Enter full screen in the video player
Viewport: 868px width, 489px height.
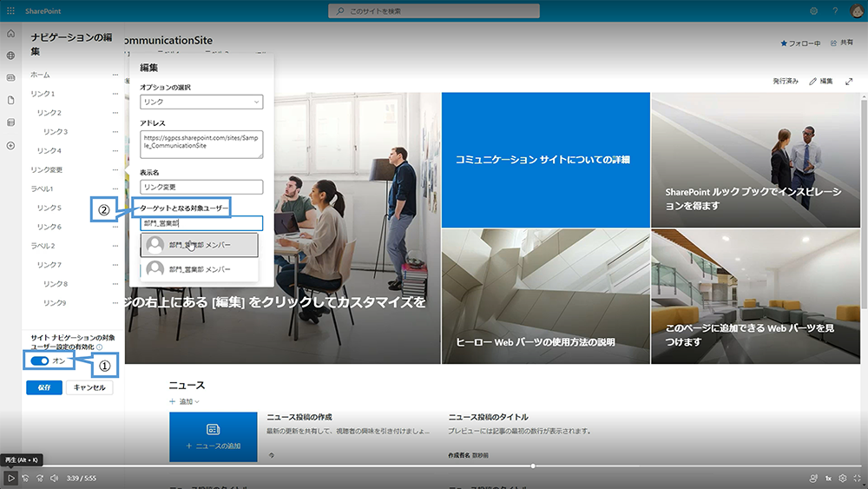[858, 478]
